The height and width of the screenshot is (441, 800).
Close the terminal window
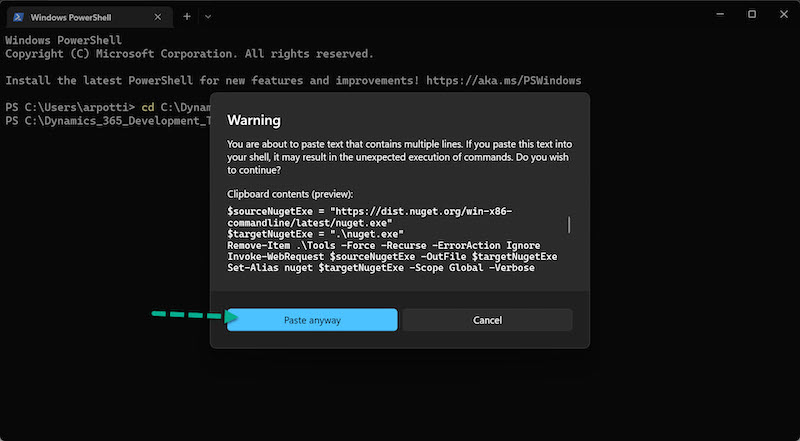pos(784,15)
